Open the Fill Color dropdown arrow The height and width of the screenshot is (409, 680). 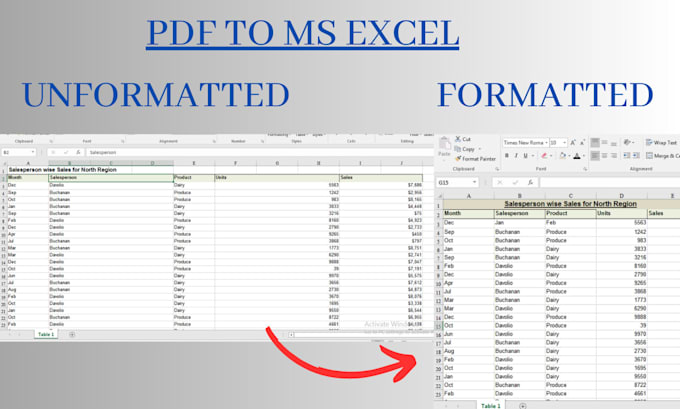point(569,155)
